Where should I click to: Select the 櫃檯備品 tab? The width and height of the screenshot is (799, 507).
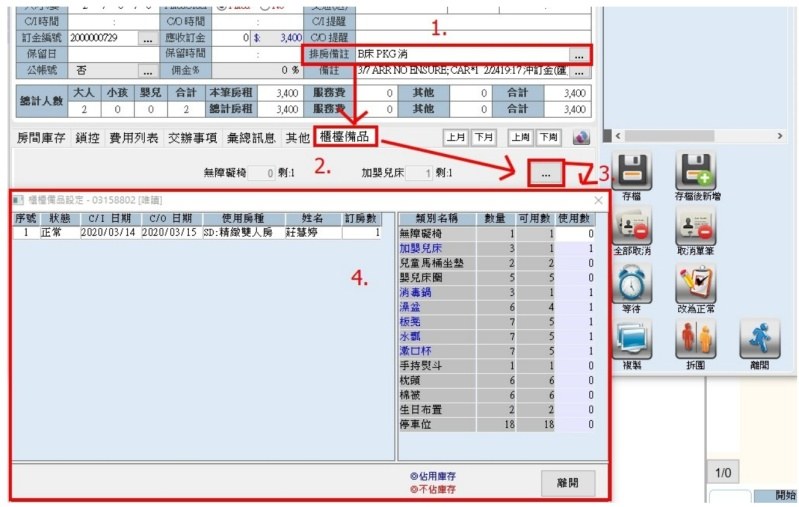(345, 137)
